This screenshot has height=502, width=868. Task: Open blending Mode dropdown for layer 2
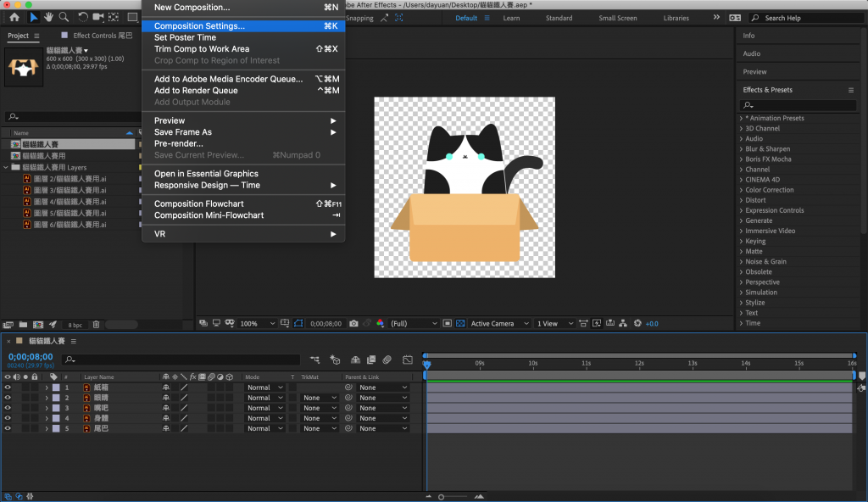tap(264, 398)
